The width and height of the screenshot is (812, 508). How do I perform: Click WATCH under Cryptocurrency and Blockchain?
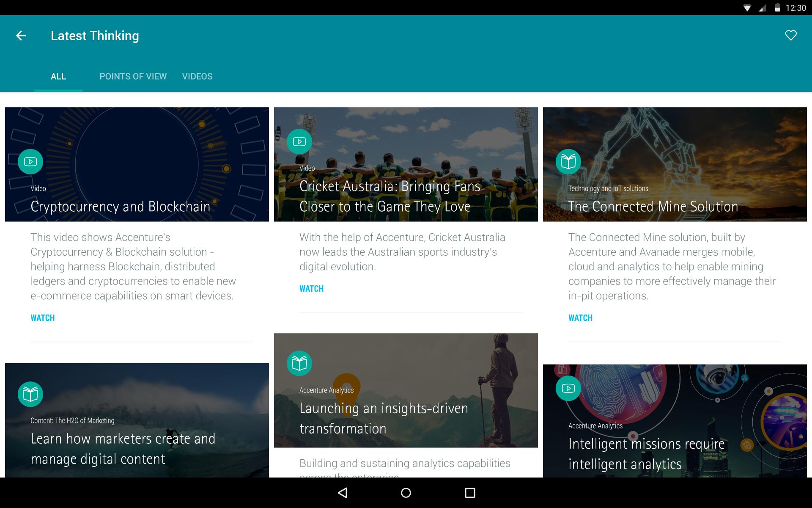(x=43, y=318)
